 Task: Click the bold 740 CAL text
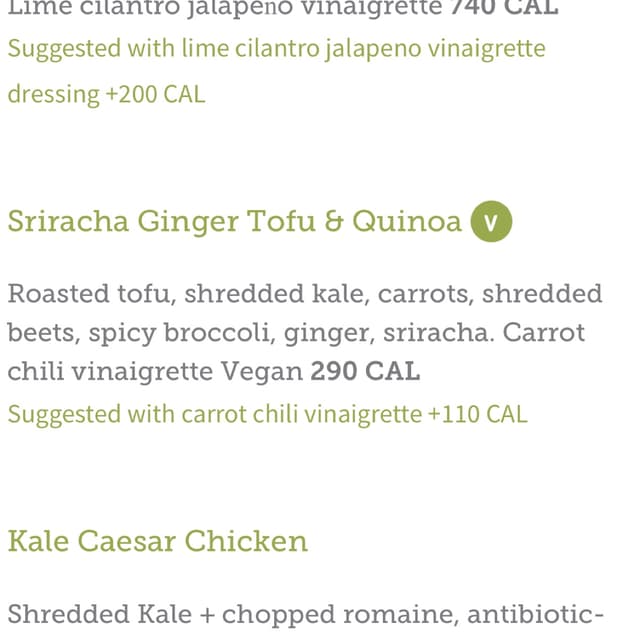pyautogui.click(x=504, y=8)
